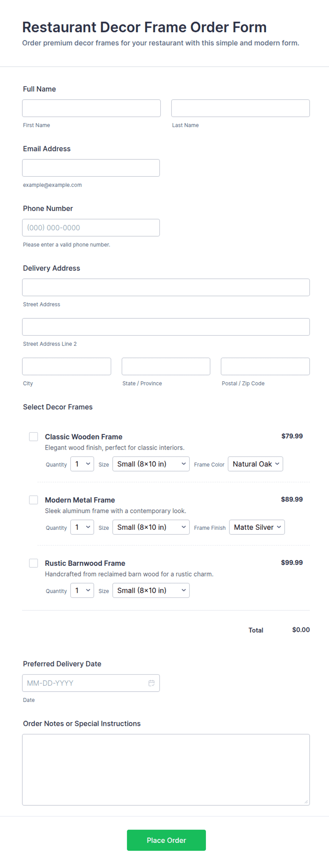
Task: Expand Rustic Barnwood Frame size dropdown
Action: (151, 590)
